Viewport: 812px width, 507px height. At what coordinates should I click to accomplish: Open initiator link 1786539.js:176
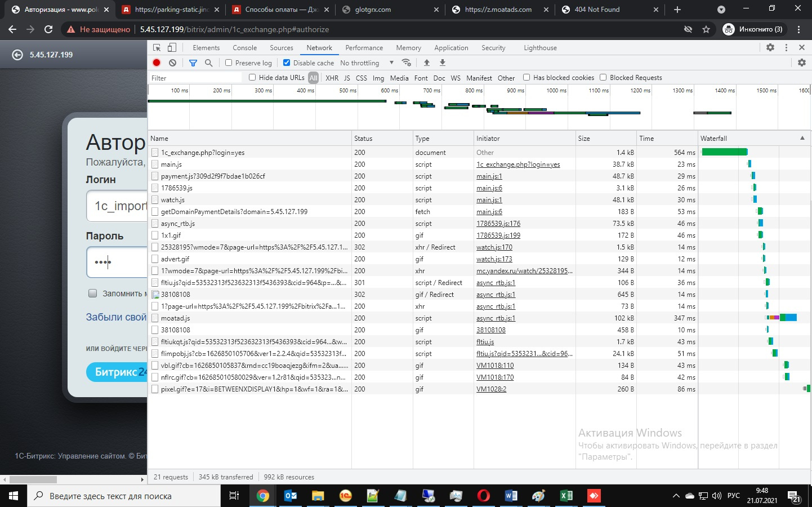tap(498, 224)
